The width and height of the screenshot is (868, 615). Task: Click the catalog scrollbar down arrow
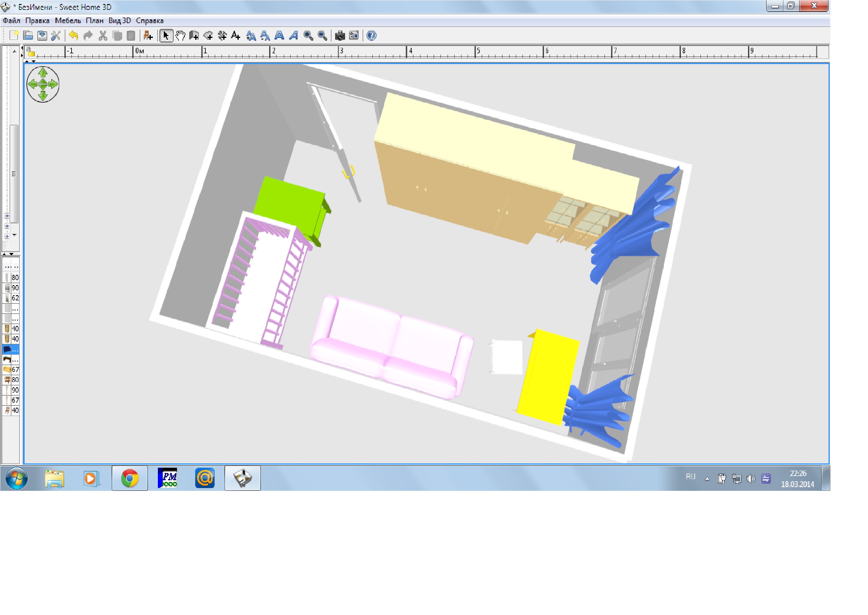14,235
